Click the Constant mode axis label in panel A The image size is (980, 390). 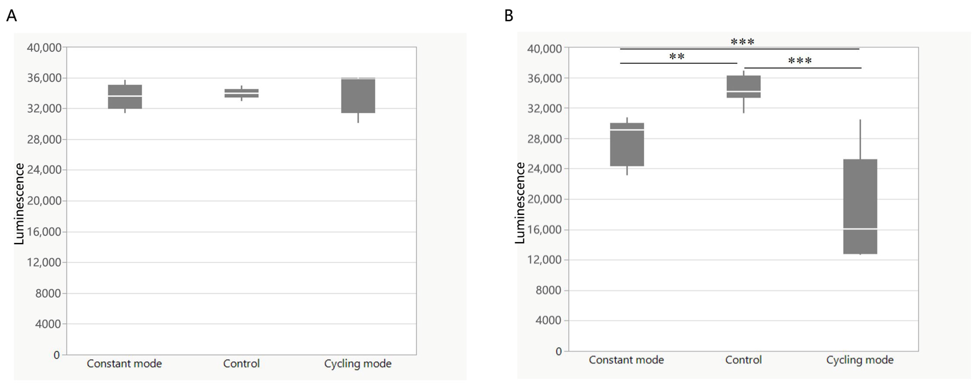pyautogui.click(x=124, y=364)
